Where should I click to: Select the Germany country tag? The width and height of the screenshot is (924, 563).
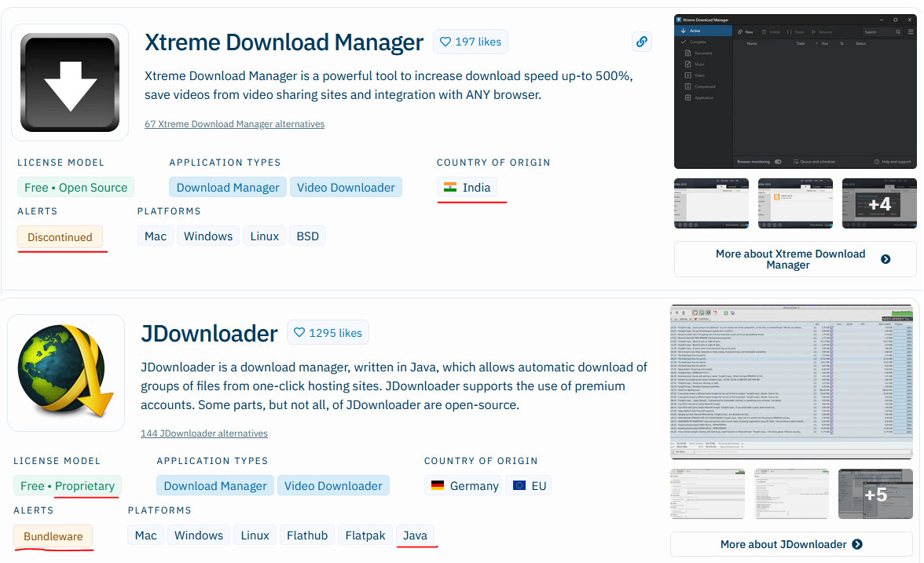464,486
